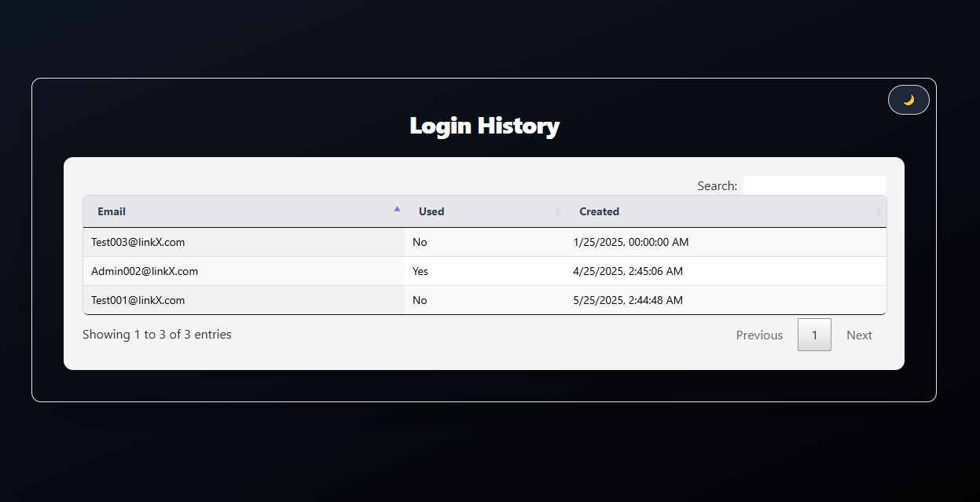Viewport: 980px width, 502px height.
Task: Click the Email column sort arrow
Action: coord(397,209)
